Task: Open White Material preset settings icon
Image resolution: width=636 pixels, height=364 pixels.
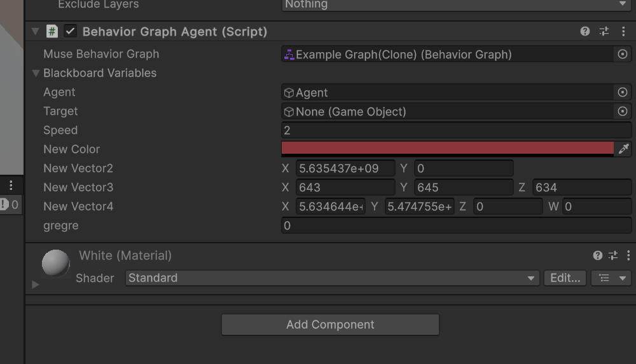Action: tap(613, 255)
